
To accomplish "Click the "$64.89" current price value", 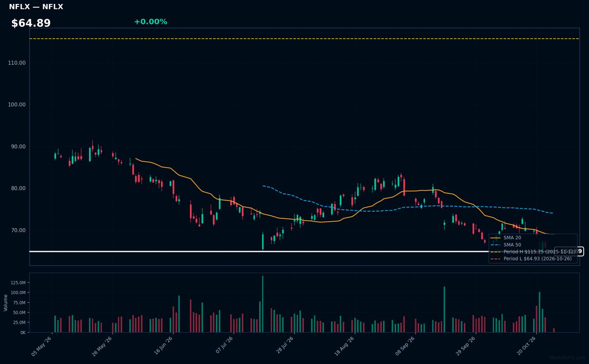I will 31,23.
